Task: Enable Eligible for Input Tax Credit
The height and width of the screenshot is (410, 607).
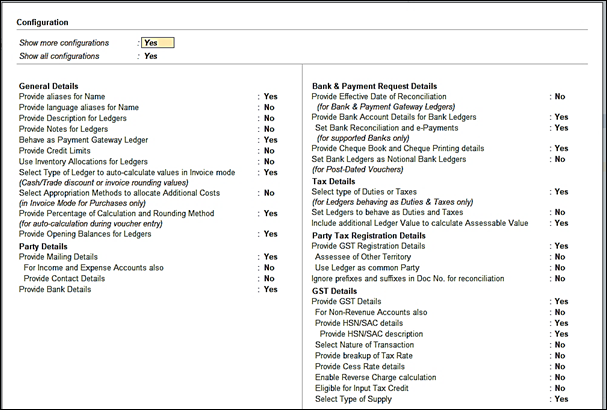Action: (560, 388)
